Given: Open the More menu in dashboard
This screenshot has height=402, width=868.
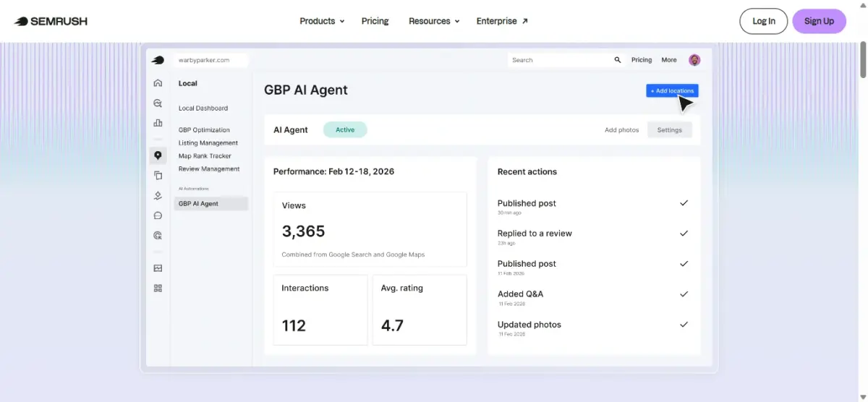Looking at the screenshot, I should [669, 60].
